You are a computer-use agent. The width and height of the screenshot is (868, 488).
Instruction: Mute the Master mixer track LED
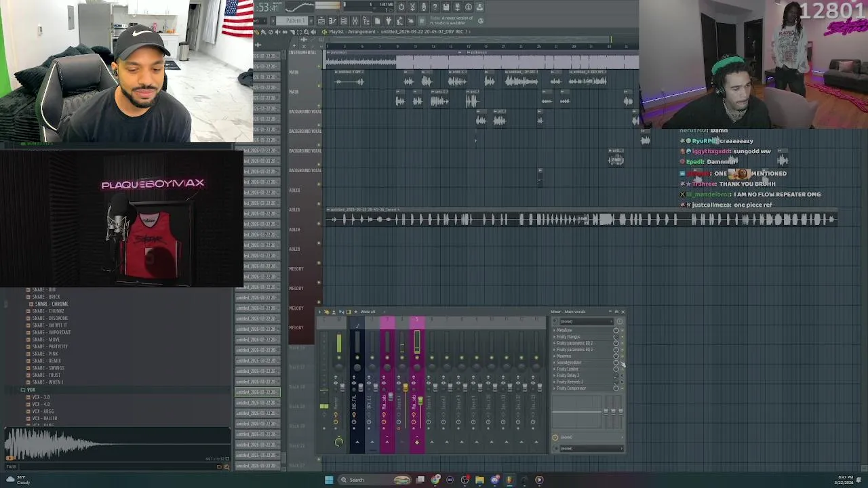339,357
